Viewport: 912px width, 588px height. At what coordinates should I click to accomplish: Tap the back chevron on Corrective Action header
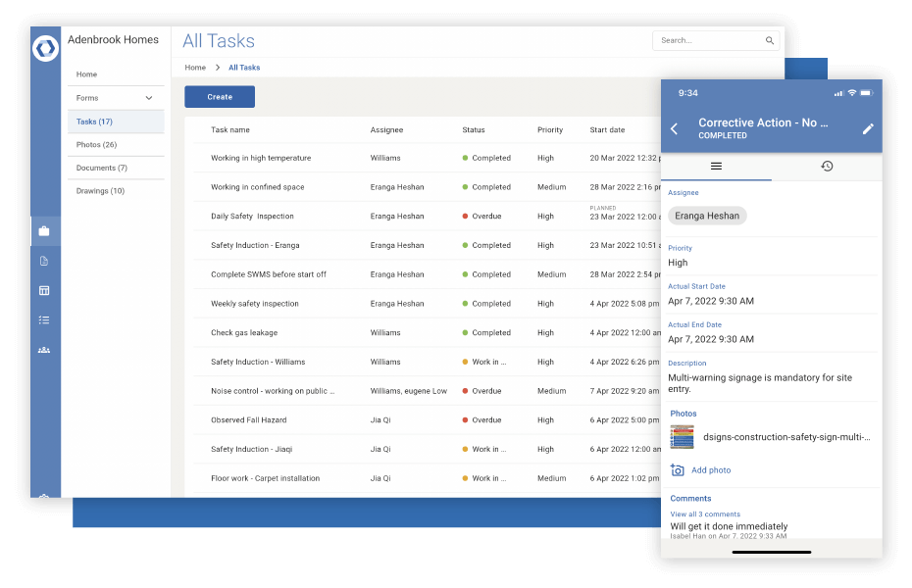(675, 128)
